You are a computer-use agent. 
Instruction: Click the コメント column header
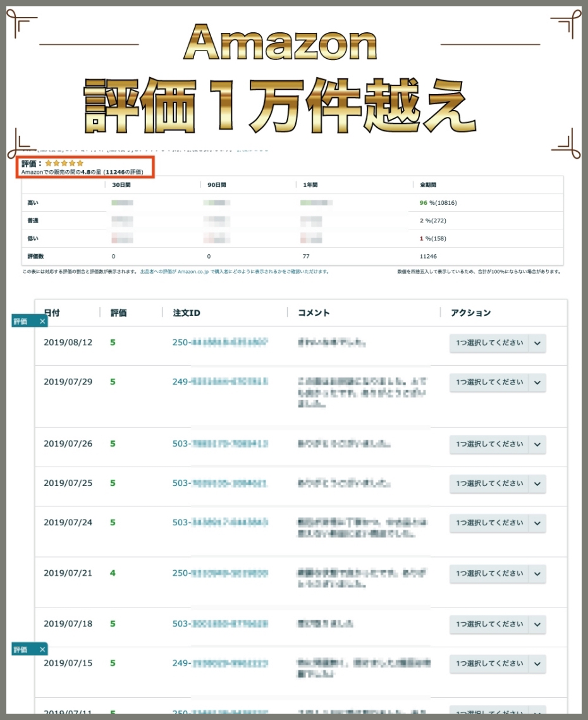[x=314, y=313]
